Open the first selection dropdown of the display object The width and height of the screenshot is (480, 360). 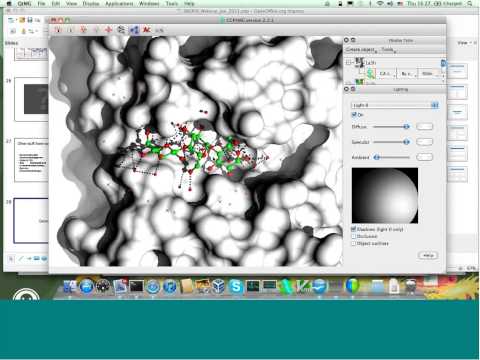[386, 73]
